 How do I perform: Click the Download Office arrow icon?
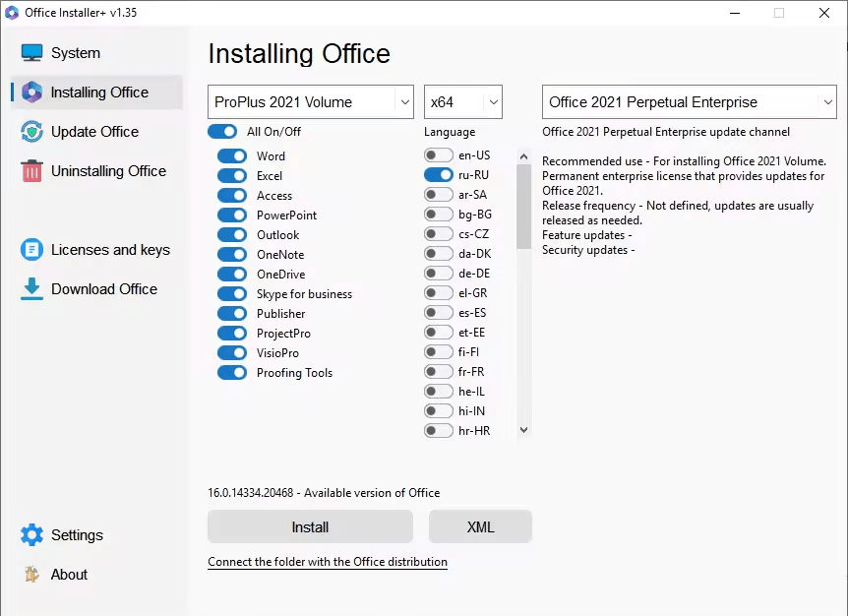point(31,288)
